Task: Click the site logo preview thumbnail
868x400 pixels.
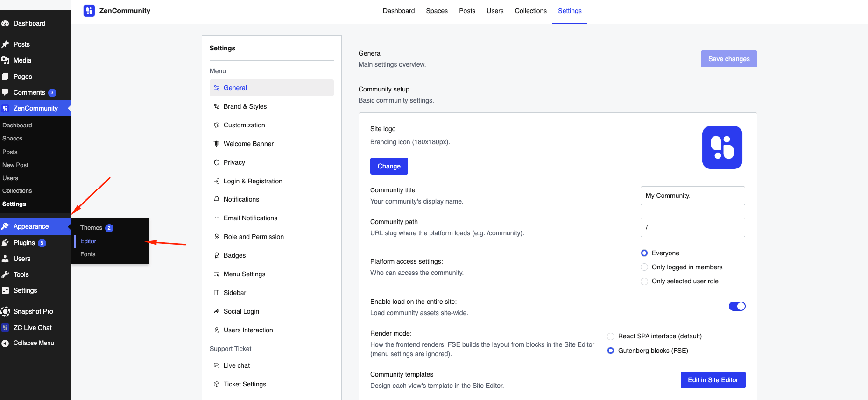Action: [x=722, y=147]
